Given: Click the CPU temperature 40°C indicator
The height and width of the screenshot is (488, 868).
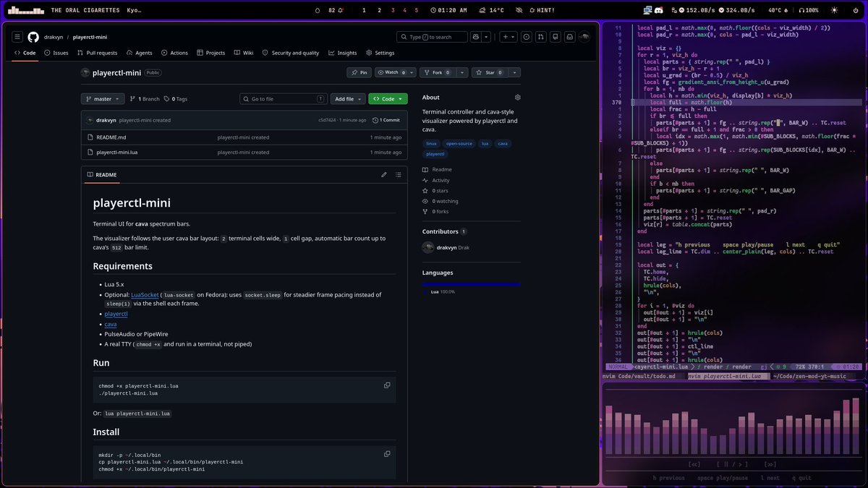Looking at the screenshot, I should point(778,10).
